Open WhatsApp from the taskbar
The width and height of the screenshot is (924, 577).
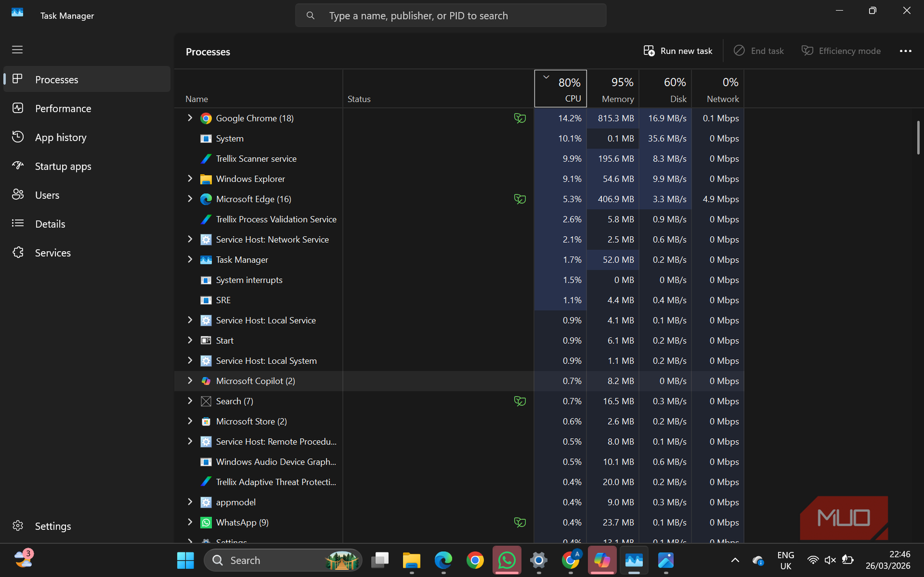point(507,560)
